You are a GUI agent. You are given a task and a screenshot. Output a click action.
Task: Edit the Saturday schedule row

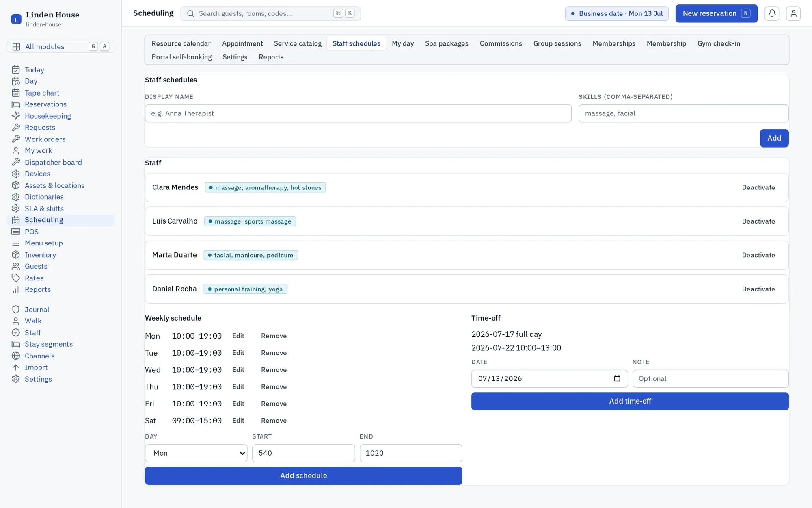pos(238,421)
